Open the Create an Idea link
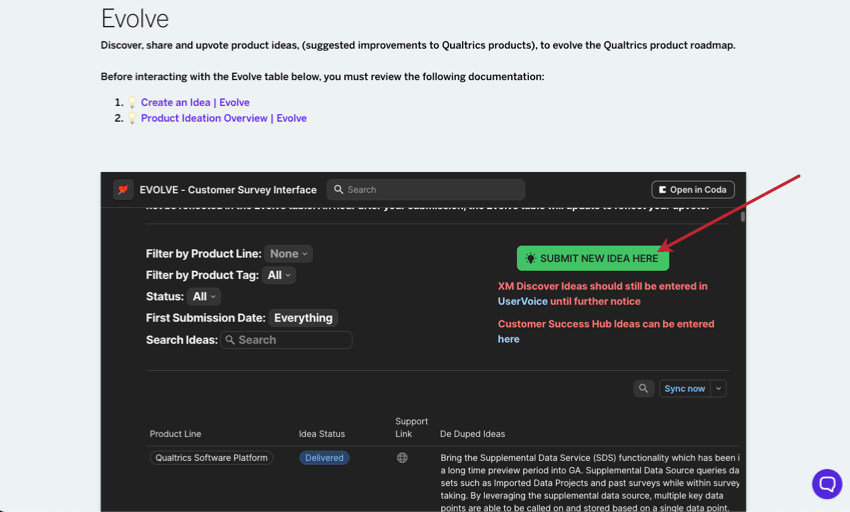Image resolution: width=850 pixels, height=512 pixels. 195,102
